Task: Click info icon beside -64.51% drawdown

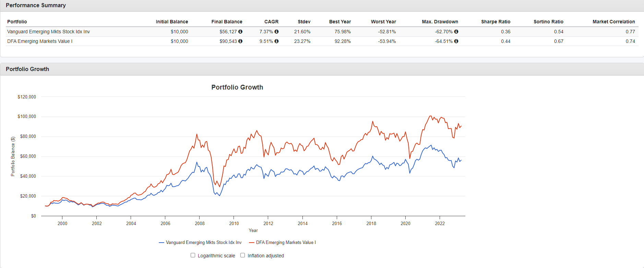Action: [x=456, y=41]
